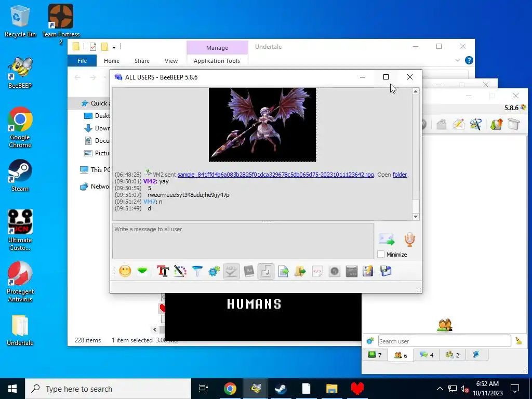Toggle the ABC spell check button

[x=231, y=271]
